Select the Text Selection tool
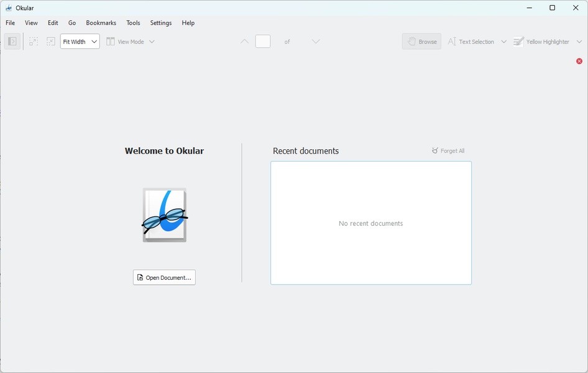The width and height of the screenshot is (588, 373). click(x=471, y=42)
